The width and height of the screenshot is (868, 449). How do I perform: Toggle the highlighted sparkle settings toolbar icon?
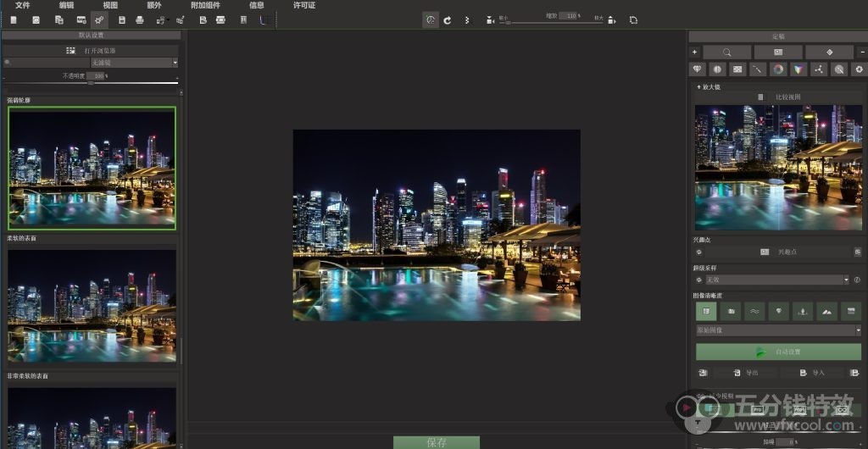coord(99,19)
